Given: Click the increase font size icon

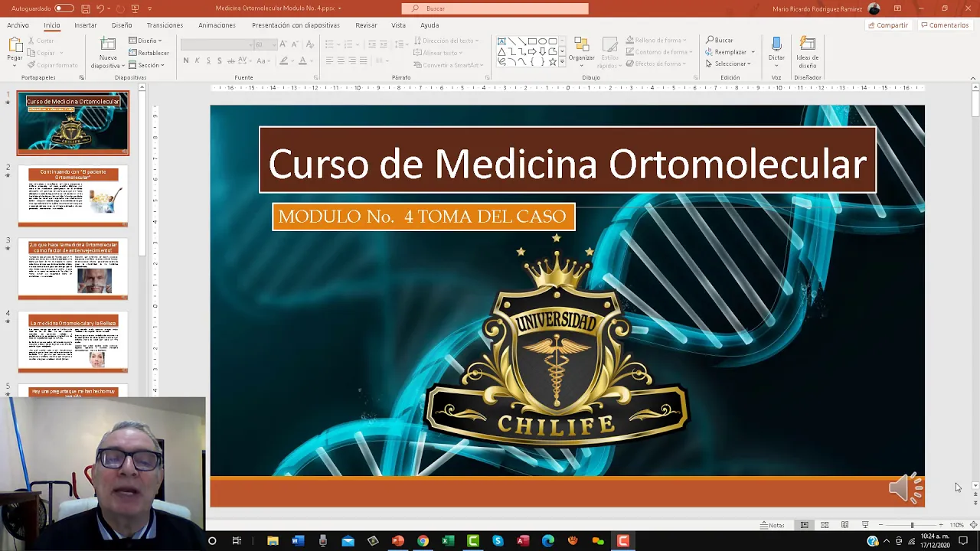Looking at the screenshot, I should tap(283, 44).
